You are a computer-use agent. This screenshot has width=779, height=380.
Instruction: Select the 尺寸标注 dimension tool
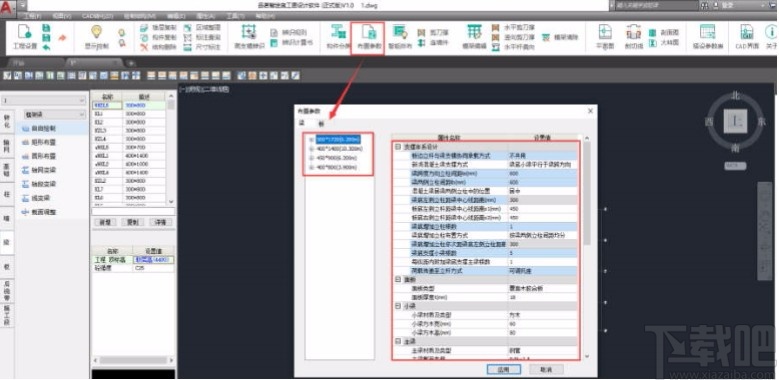[x=202, y=47]
